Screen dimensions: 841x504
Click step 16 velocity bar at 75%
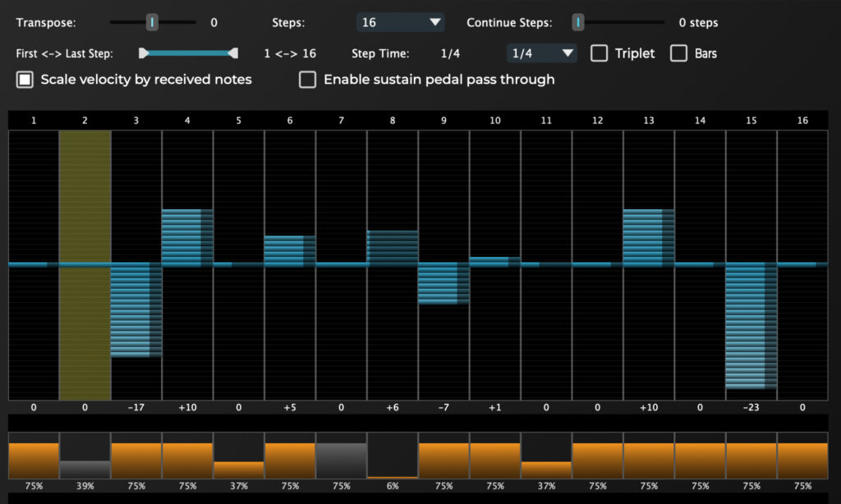[802, 460]
